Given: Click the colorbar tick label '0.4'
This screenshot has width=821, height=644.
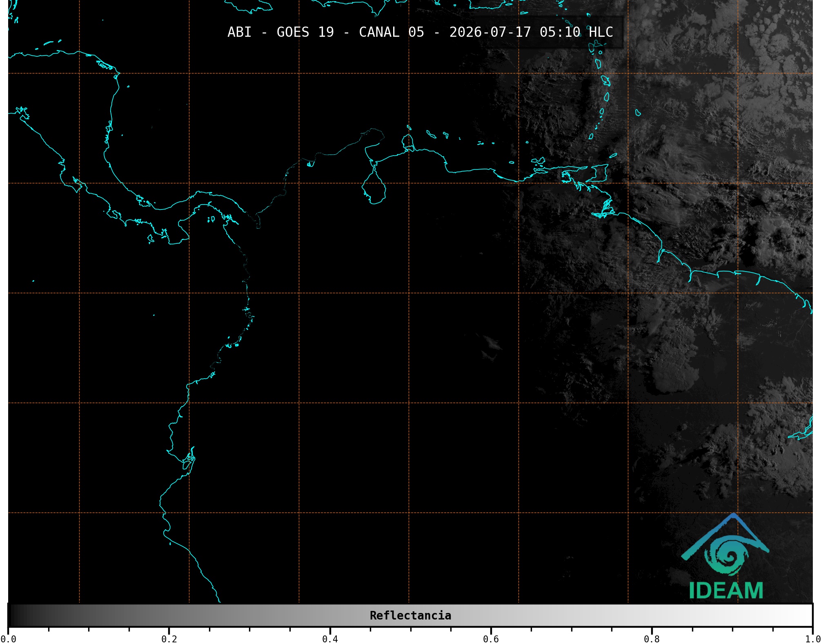Looking at the screenshot, I should tap(330, 639).
